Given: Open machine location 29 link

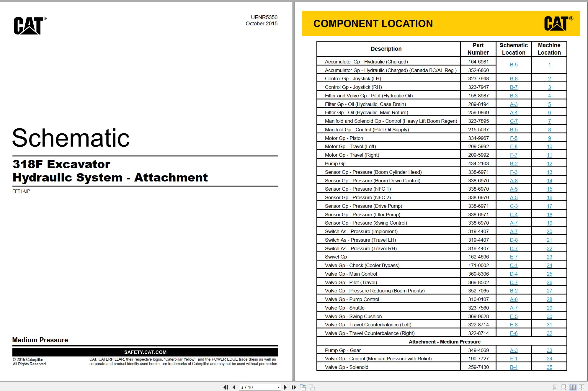Looking at the screenshot, I should 549,308.
